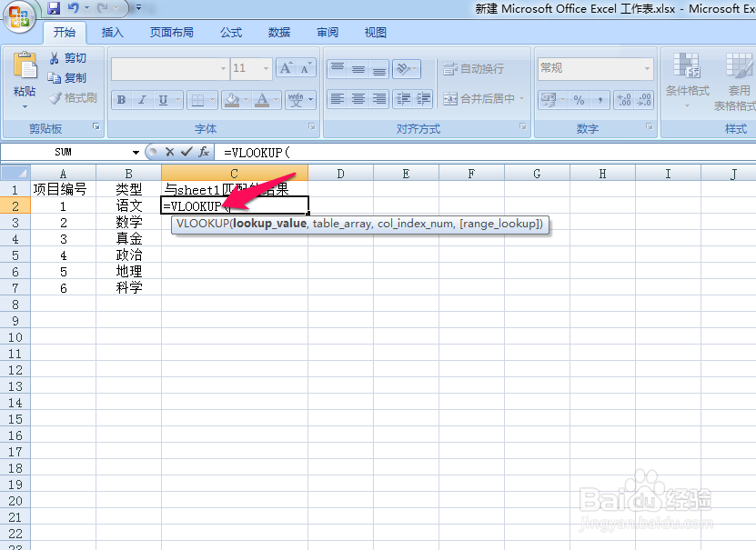Screen dimensions: 756x550
Task: Open the 插入 ribbon tab
Action: (x=112, y=32)
